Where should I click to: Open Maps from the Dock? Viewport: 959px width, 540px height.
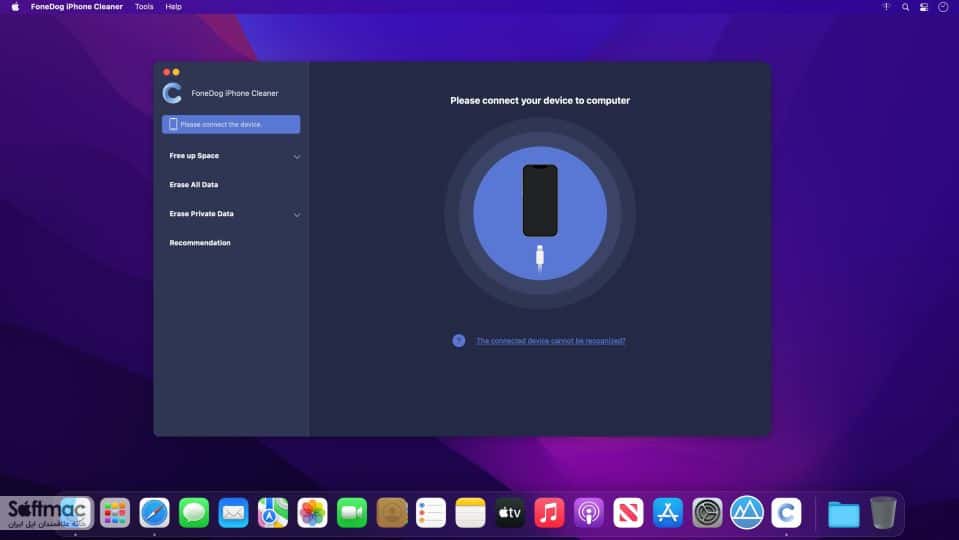(273, 512)
